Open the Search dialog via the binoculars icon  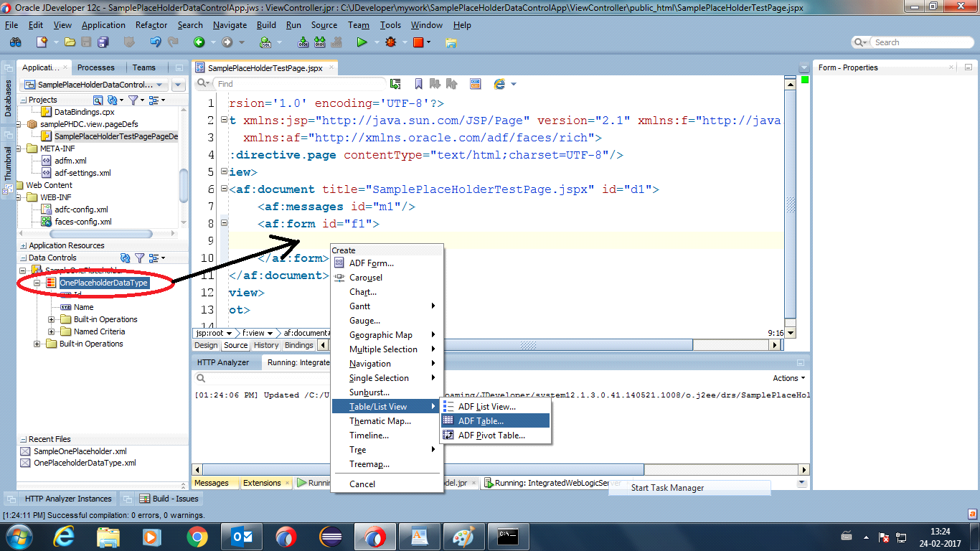point(14,42)
